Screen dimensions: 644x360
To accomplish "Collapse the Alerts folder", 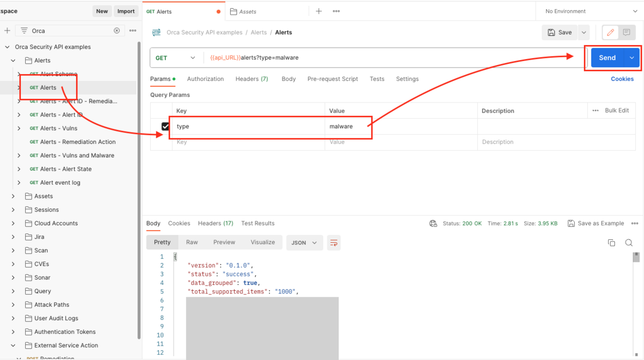I will click(13, 61).
